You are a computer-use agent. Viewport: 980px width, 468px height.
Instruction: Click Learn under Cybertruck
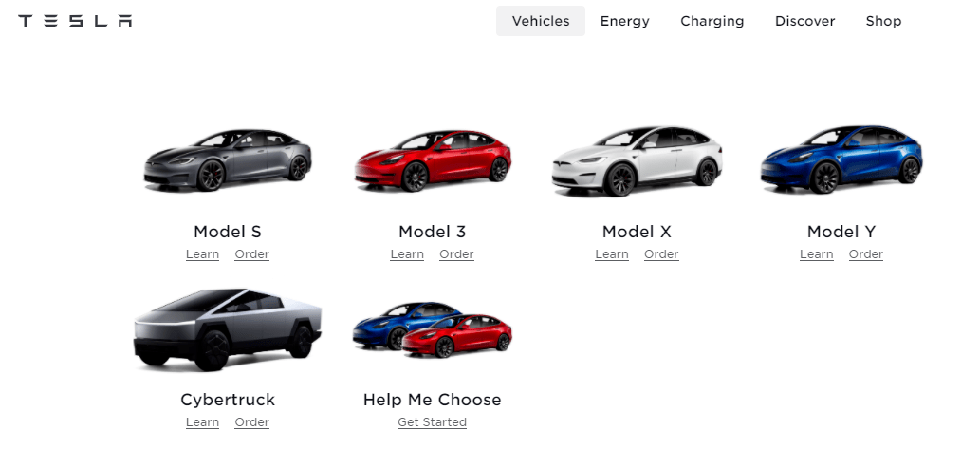(x=202, y=422)
